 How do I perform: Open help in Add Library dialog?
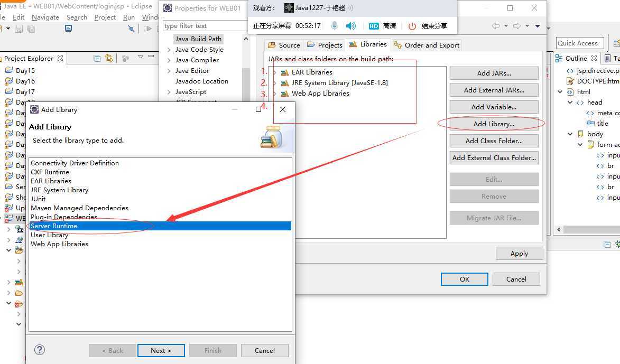point(40,350)
